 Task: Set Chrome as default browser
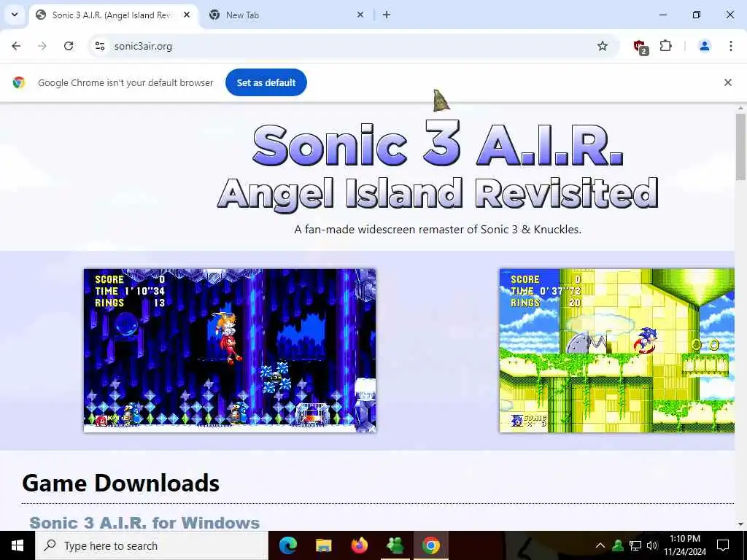(266, 82)
